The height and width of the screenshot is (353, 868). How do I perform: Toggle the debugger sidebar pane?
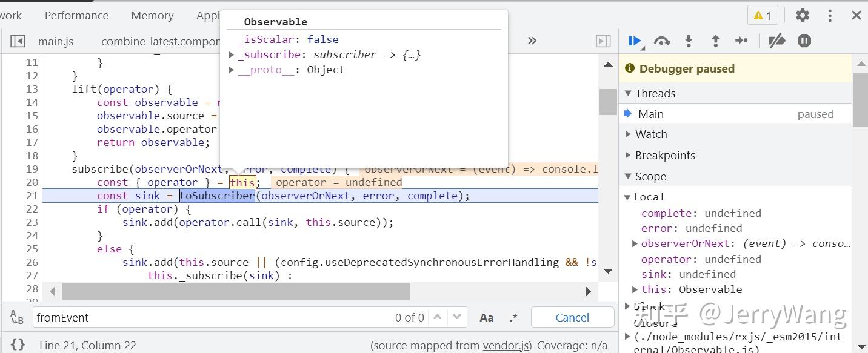point(603,41)
